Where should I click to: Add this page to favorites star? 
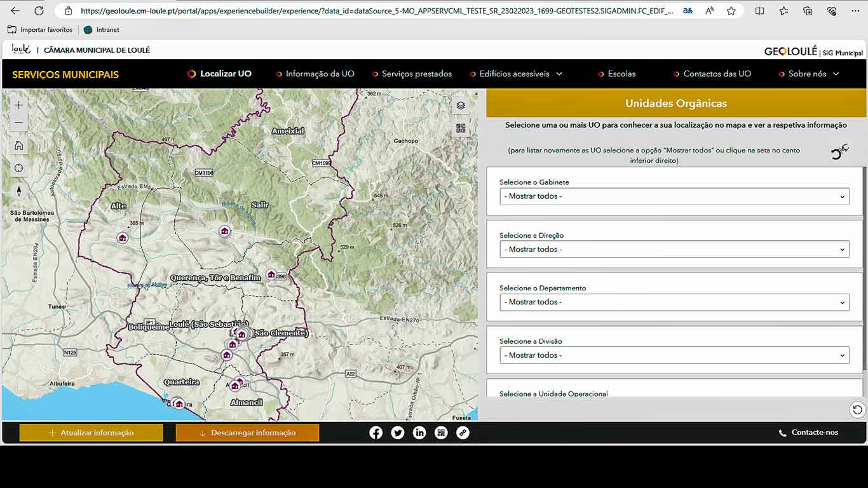point(731,11)
